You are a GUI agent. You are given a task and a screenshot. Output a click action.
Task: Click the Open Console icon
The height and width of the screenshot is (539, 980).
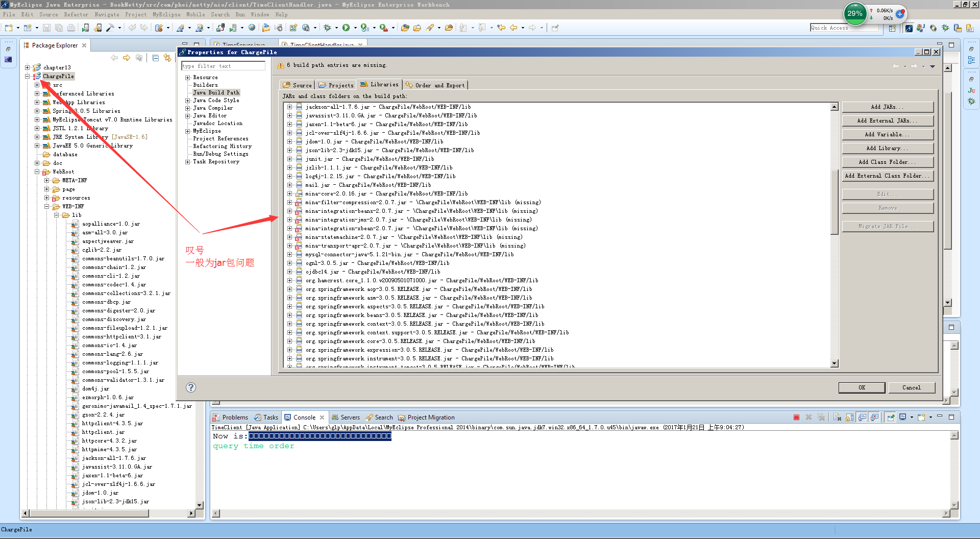pyautogui.click(x=921, y=417)
